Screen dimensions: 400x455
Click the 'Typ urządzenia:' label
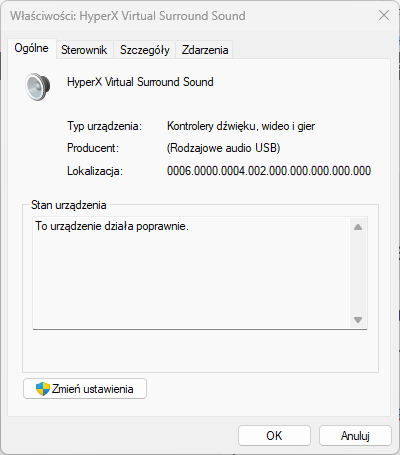pos(104,126)
